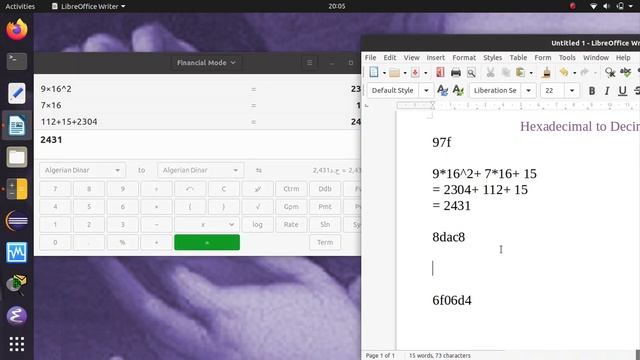
Task: Open the font name dropdown arrow
Action: [529, 90]
